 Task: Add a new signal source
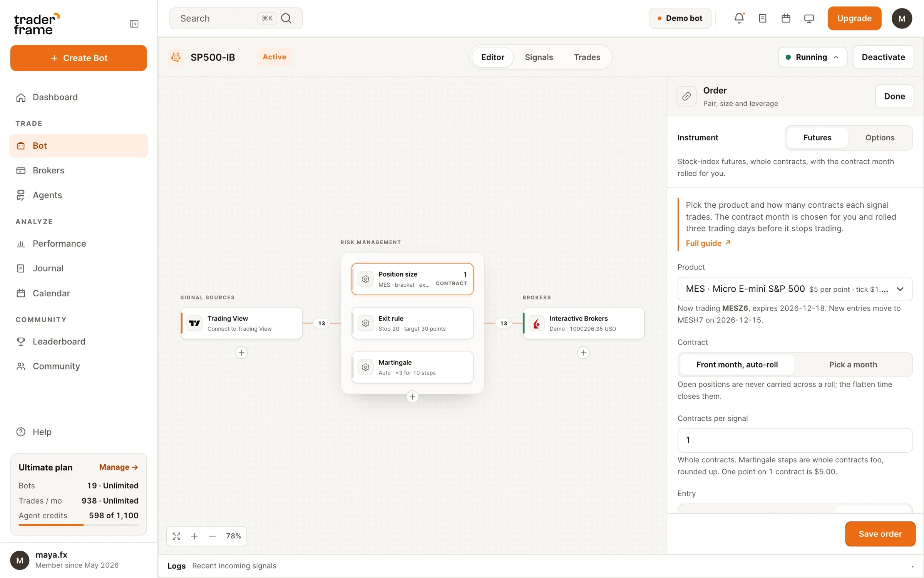click(241, 353)
